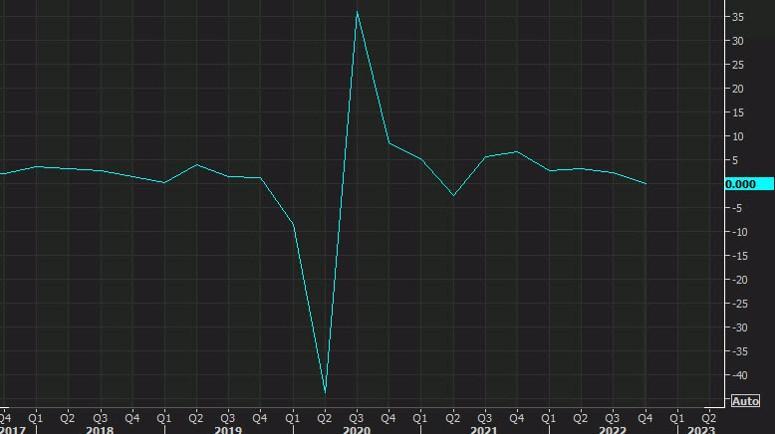The image size is (775, 434).
Task: Click the 25 value on the y-axis
Action: [x=736, y=65]
